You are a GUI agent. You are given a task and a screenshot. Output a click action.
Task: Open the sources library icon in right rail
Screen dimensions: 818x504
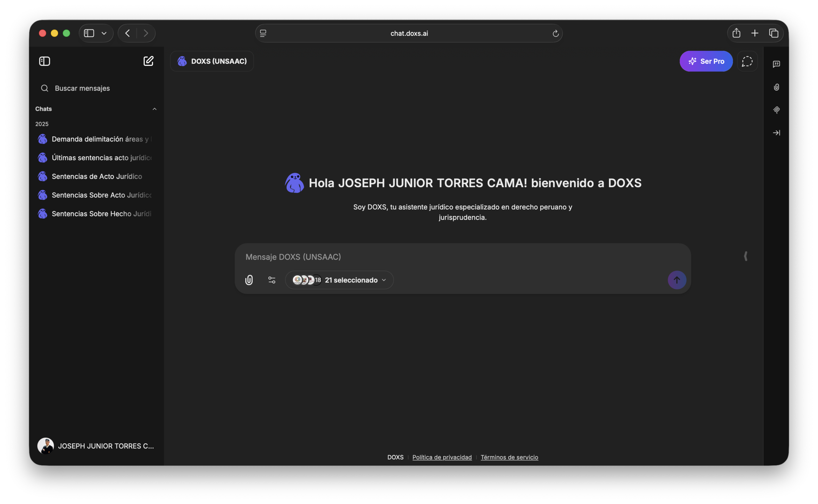776,110
